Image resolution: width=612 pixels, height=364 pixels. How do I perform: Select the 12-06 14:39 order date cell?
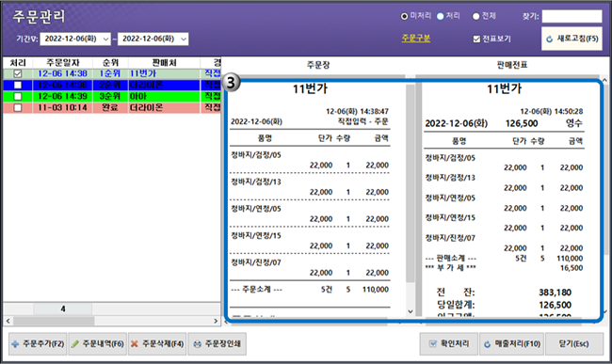click(63, 96)
